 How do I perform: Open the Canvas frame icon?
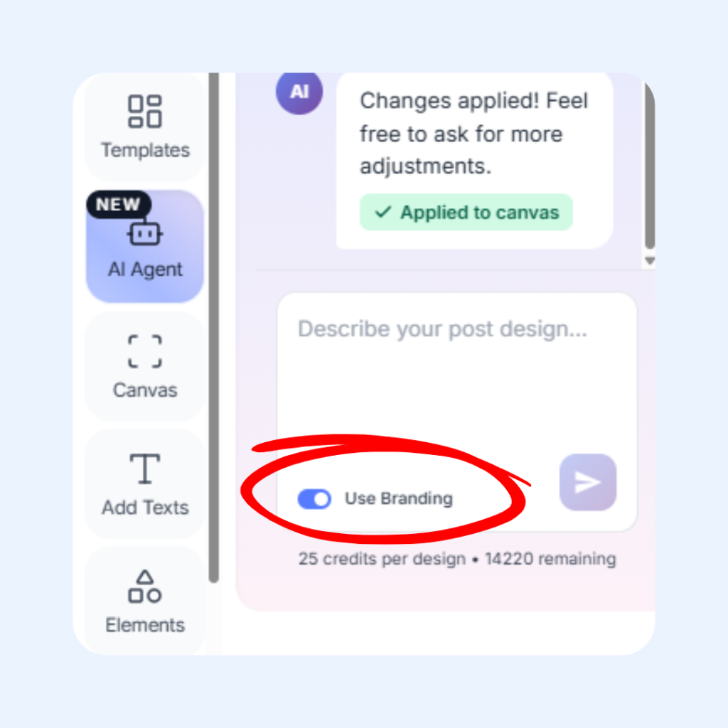pos(145,351)
